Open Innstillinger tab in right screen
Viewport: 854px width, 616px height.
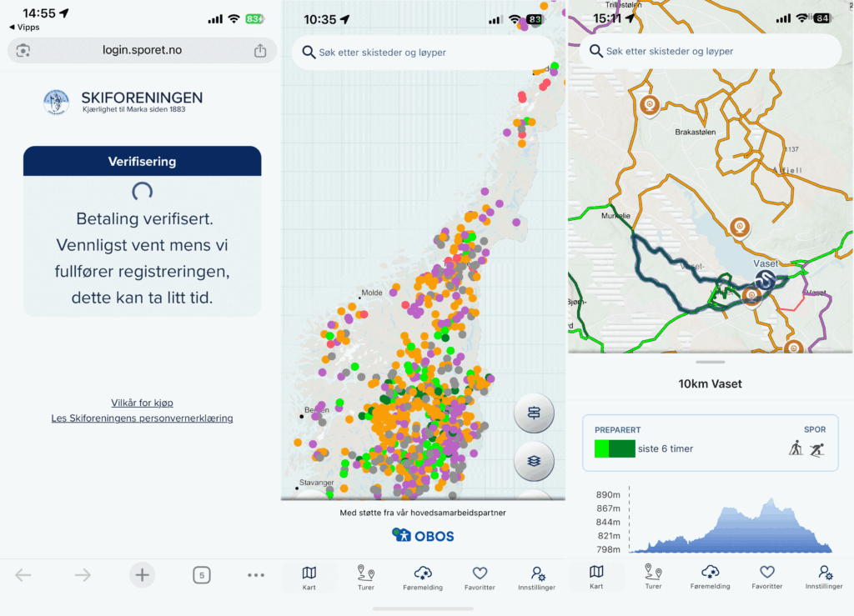tap(824, 577)
